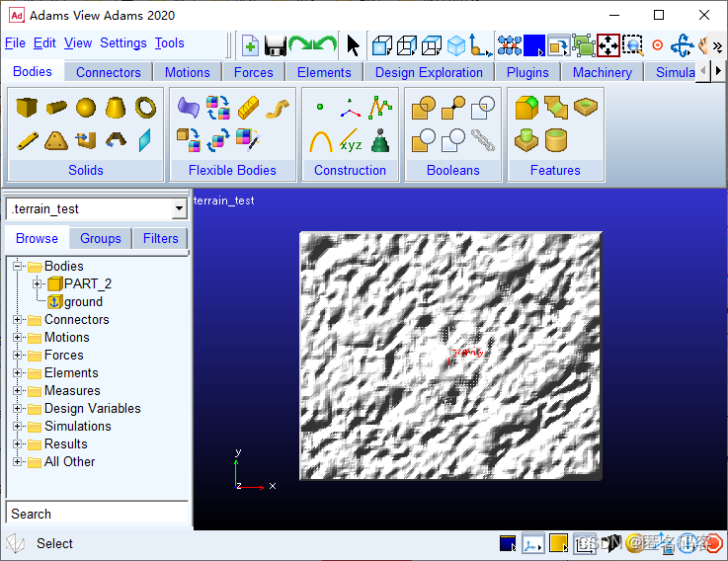Click the Zoom window magnifier icon
Image resolution: width=728 pixels, height=561 pixels.
pyautogui.click(x=632, y=45)
